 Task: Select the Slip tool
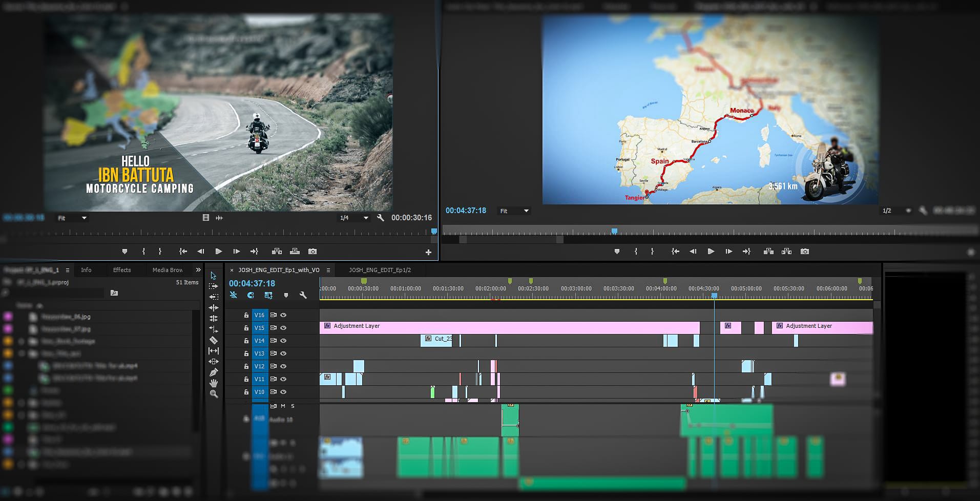(214, 351)
